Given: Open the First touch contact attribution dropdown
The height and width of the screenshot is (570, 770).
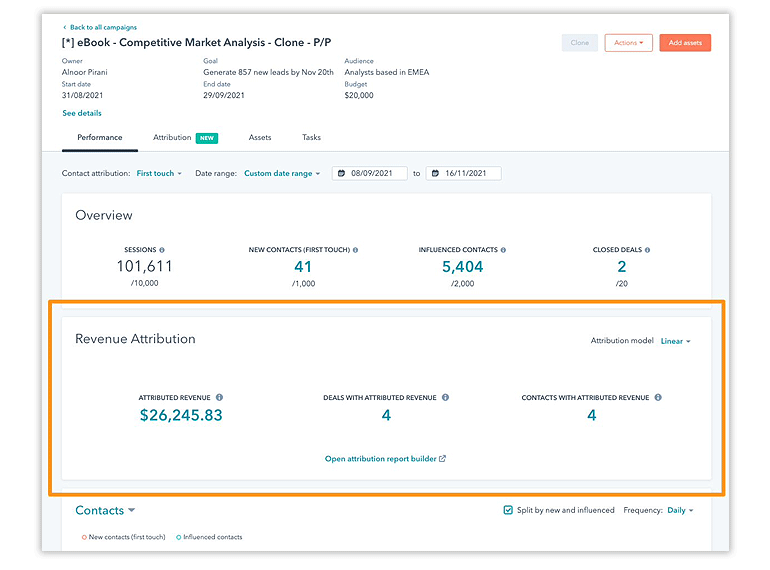Looking at the screenshot, I should [159, 173].
